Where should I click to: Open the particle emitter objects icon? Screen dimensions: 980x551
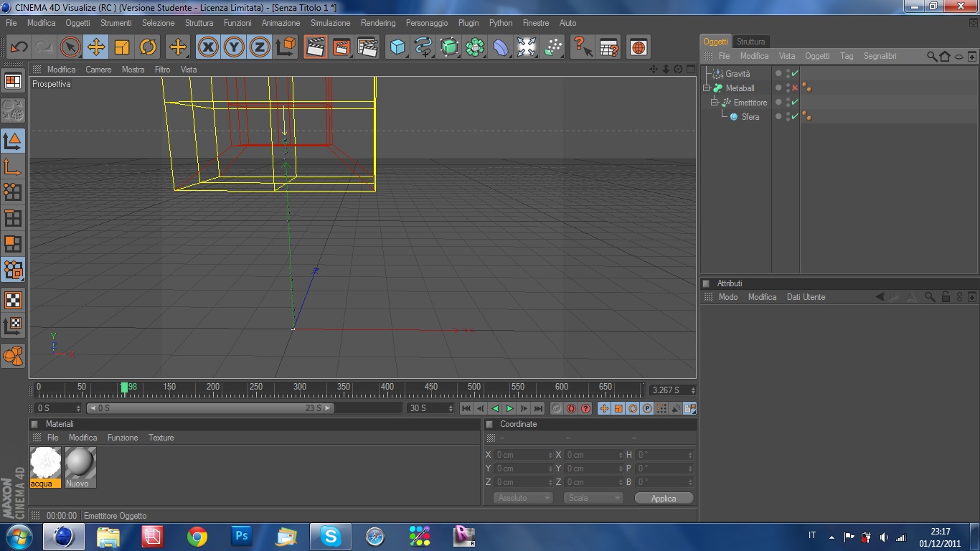click(552, 47)
